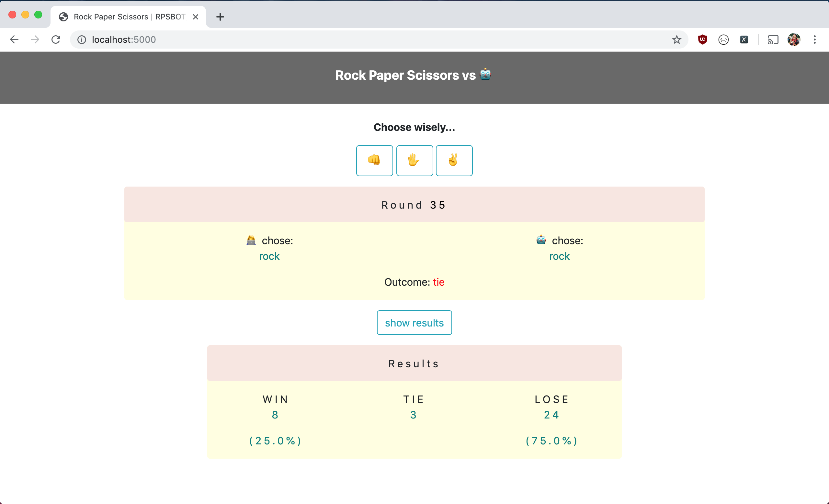
Task: View site information icon
Action: click(82, 40)
